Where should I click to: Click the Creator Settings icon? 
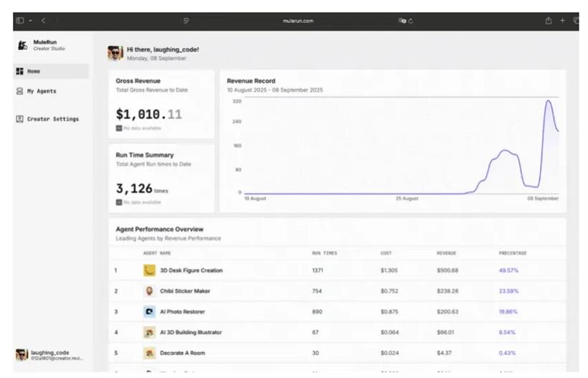pos(20,119)
